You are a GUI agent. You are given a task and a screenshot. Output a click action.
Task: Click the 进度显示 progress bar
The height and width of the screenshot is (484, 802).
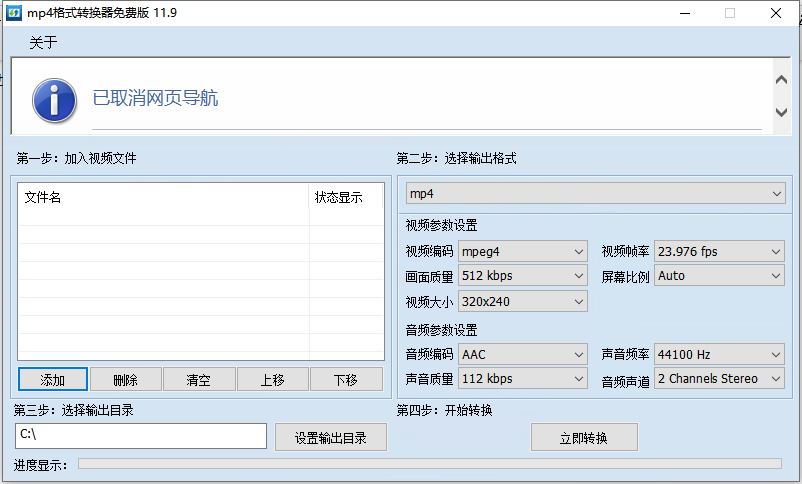pos(430,464)
